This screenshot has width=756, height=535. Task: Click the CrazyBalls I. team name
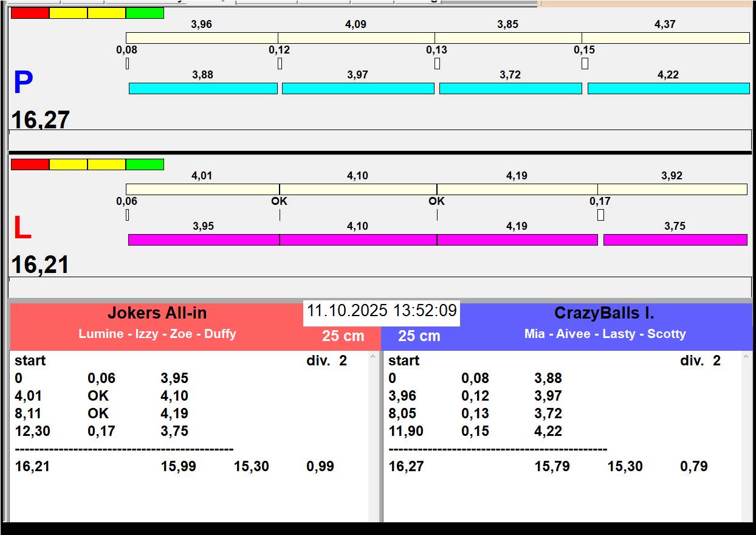click(x=604, y=313)
